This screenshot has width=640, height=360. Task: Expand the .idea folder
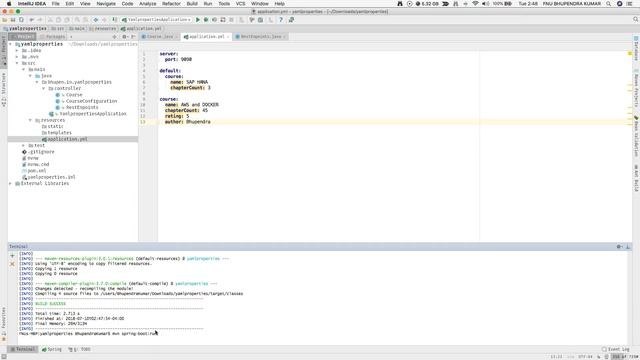pos(17,51)
